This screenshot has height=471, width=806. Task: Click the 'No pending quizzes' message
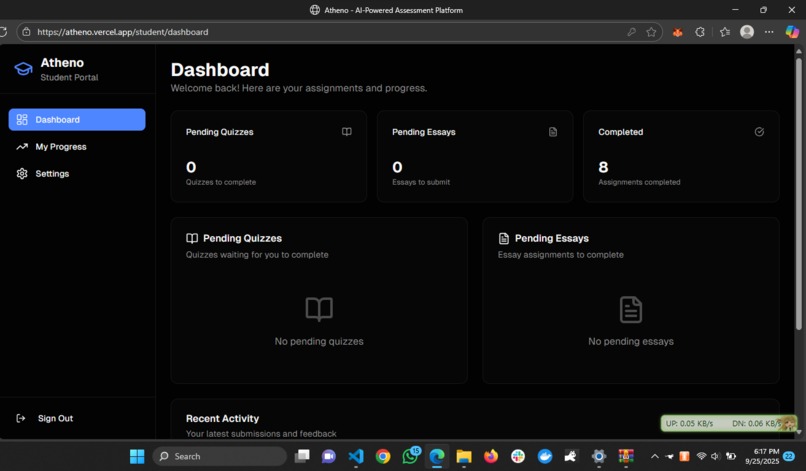pyautogui.click(x=319, y=341)
